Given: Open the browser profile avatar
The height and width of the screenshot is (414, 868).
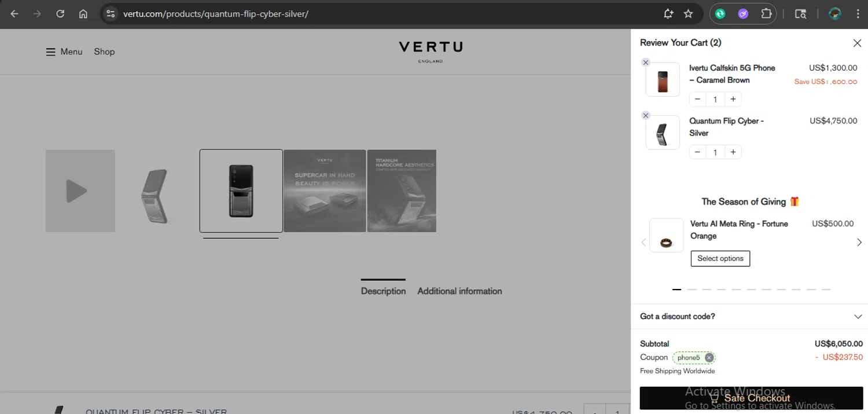Looking at the screenshot, I should click(834, 14).
